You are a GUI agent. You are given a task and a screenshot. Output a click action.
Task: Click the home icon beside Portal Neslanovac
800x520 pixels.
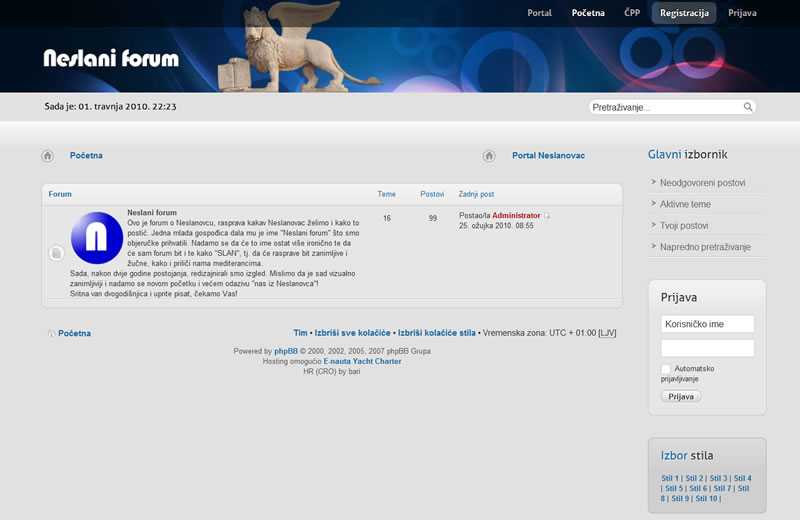(489, 156)
